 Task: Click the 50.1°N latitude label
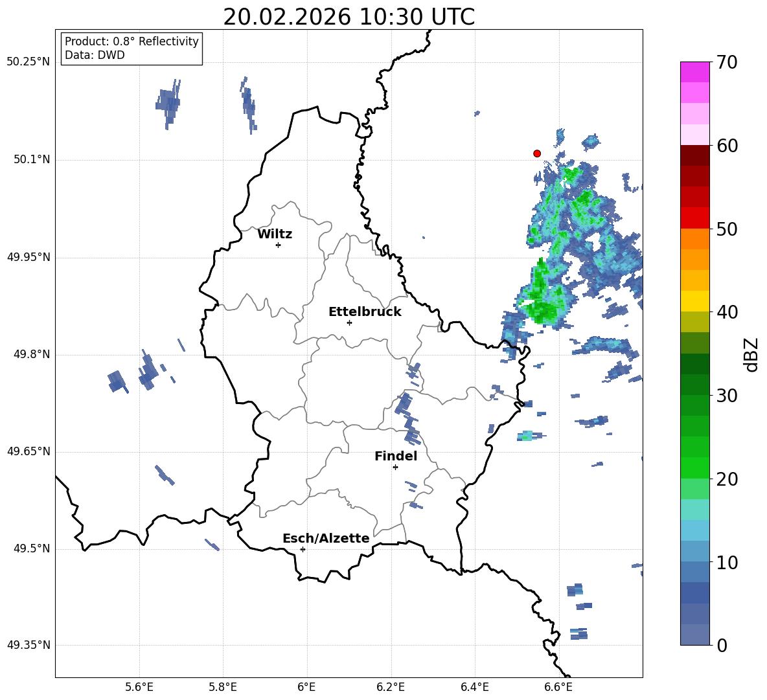[32, 160]
